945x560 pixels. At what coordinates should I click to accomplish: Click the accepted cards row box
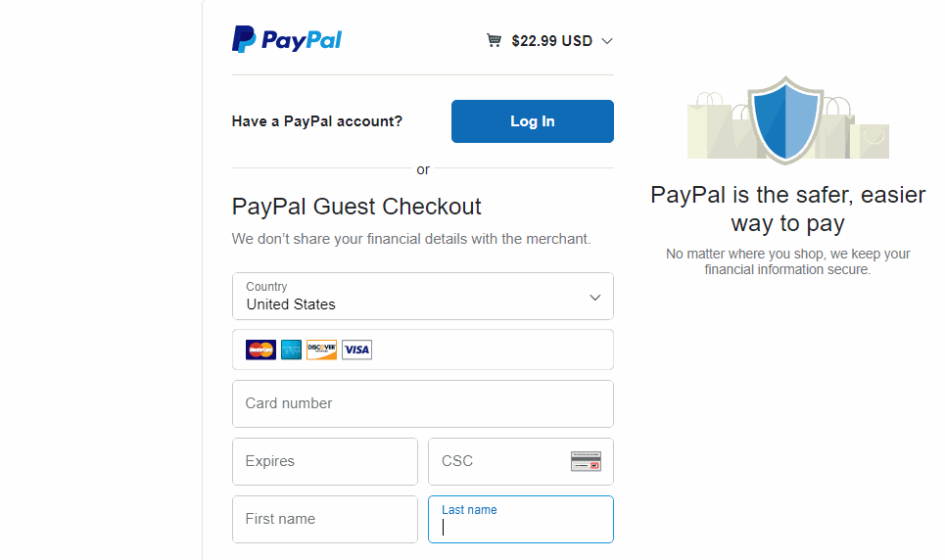[x=423, y=350]
